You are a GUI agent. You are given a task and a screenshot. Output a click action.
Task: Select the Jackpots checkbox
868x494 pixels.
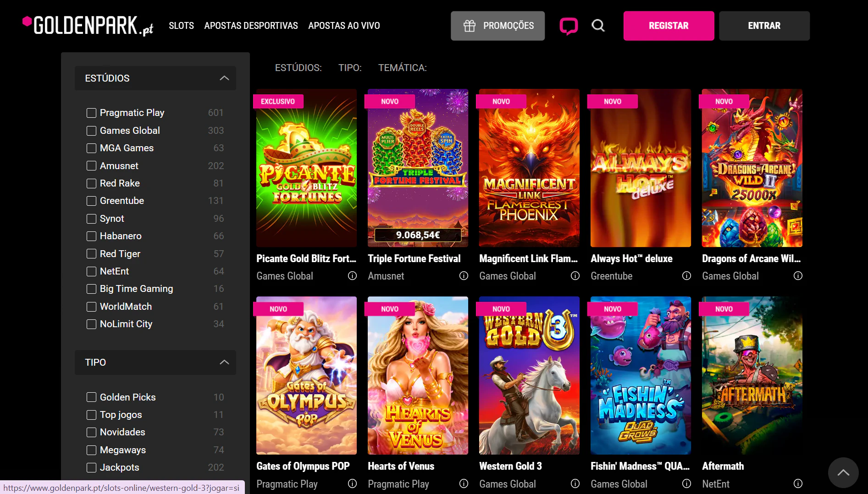(x=91, y=467)
